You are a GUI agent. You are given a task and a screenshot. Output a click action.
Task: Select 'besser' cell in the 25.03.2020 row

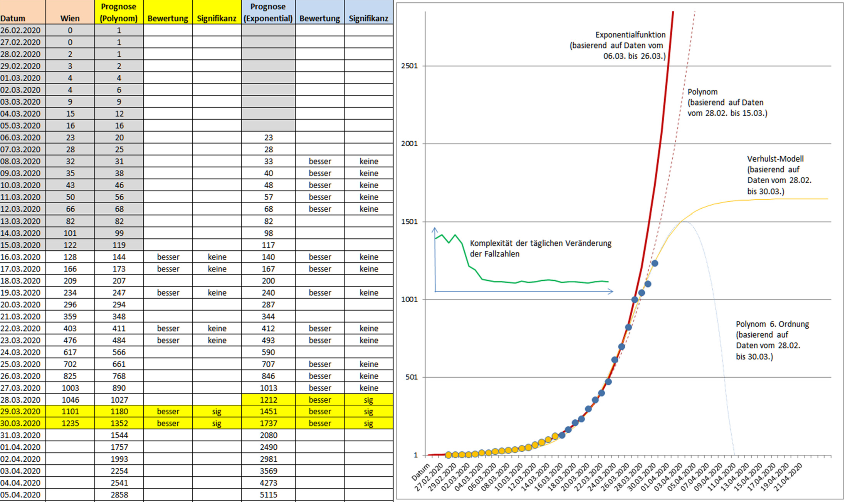click(320, 364)
